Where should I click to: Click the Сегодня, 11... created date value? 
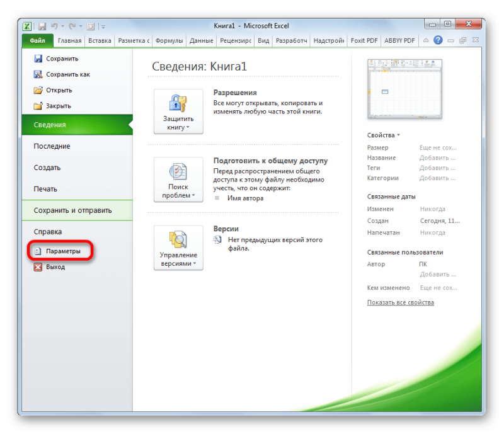tap(440, 221)
